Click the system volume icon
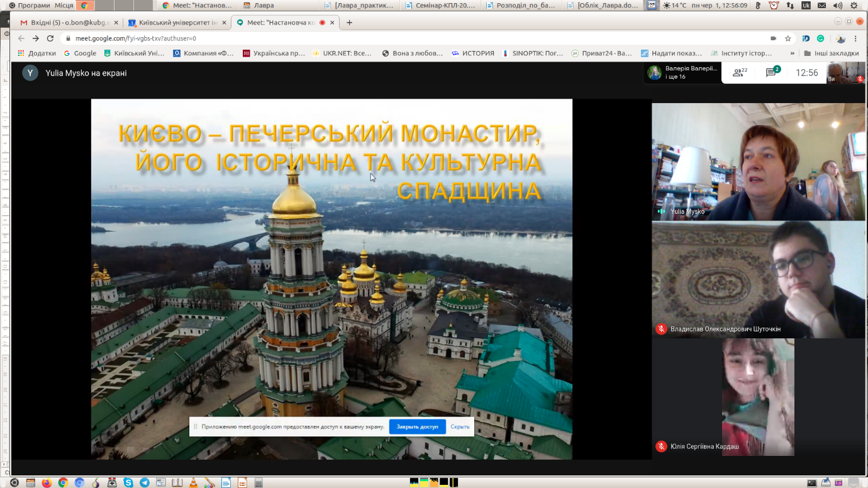868x488 pixels. point(837,5)
